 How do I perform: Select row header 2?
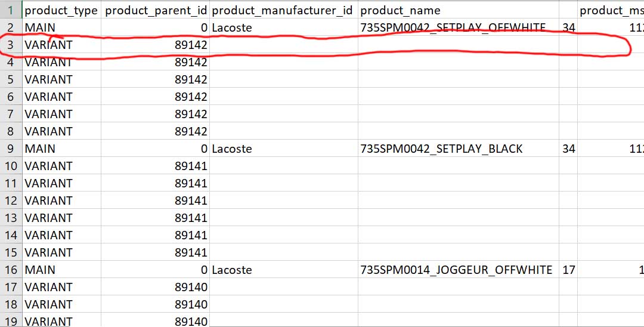coord(11,27)
